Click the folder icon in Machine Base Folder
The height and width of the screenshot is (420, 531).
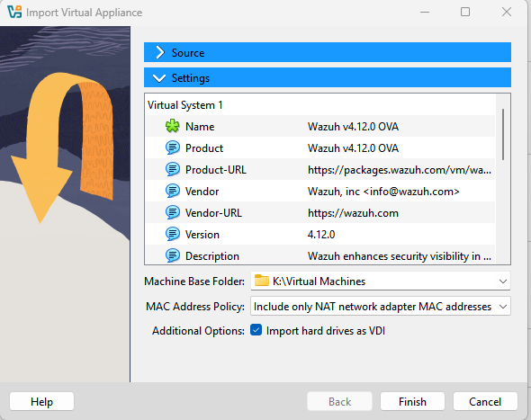click(x=261, y=281)
